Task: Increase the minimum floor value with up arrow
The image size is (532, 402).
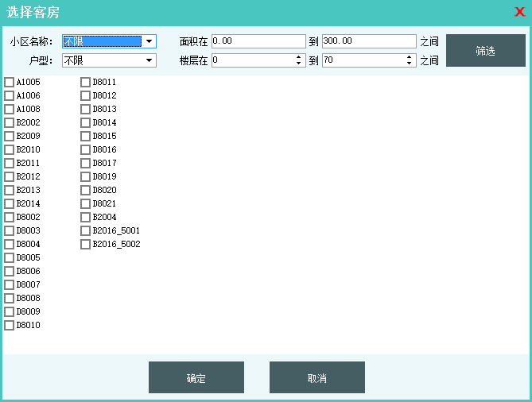Action: point(300,57)
